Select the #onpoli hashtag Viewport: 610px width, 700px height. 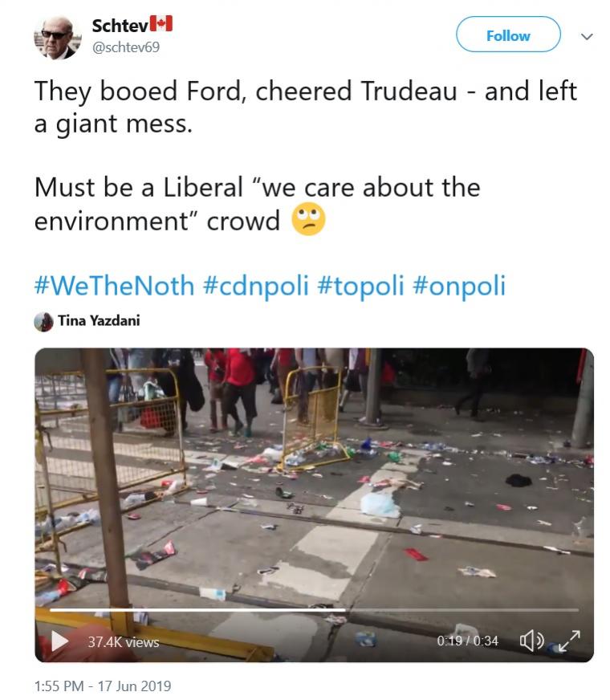459,285
